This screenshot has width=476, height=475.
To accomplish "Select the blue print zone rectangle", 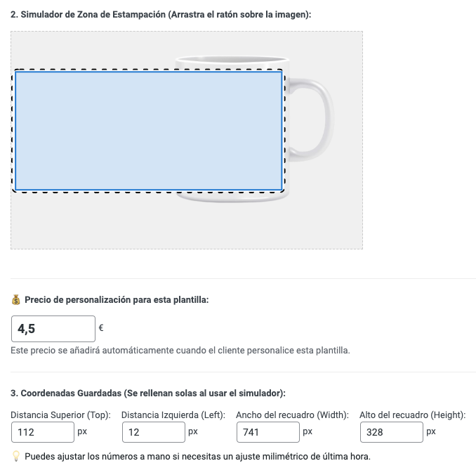I will point(148,131).
